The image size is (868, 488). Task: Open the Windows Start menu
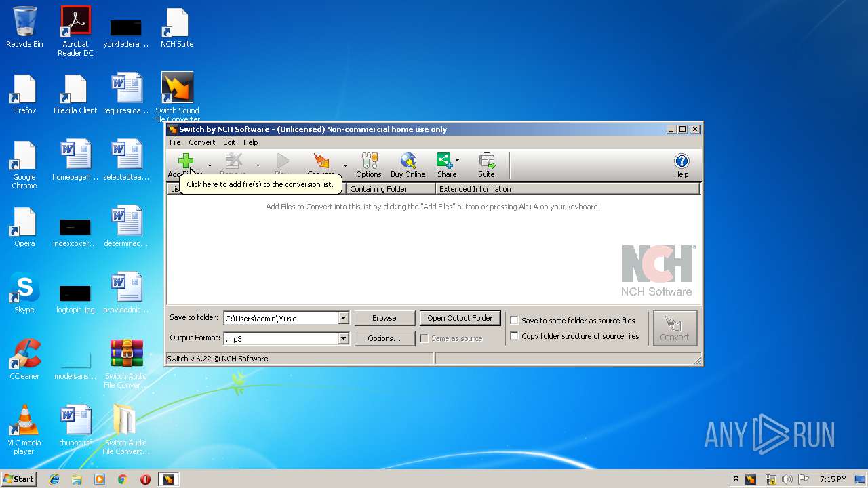point(19,479)
